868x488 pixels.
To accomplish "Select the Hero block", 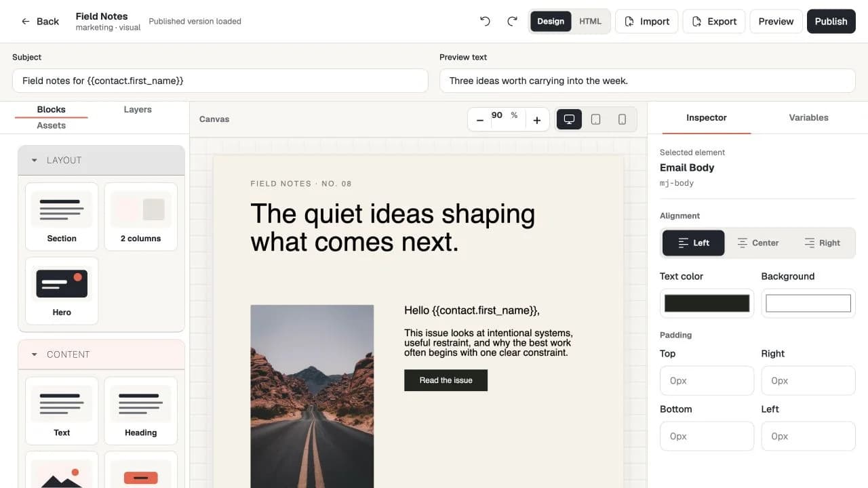I will point(62,291).
